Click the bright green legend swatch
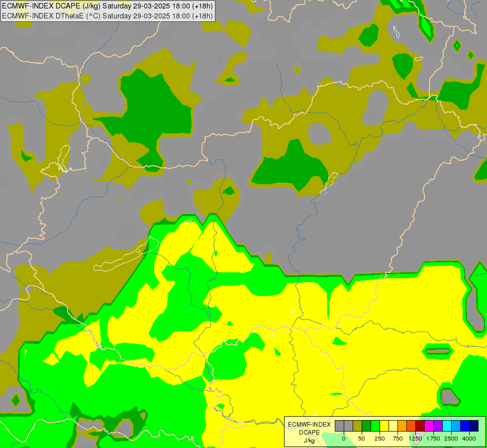The height and width of the screenshot is (448, 487). (376, 426)
